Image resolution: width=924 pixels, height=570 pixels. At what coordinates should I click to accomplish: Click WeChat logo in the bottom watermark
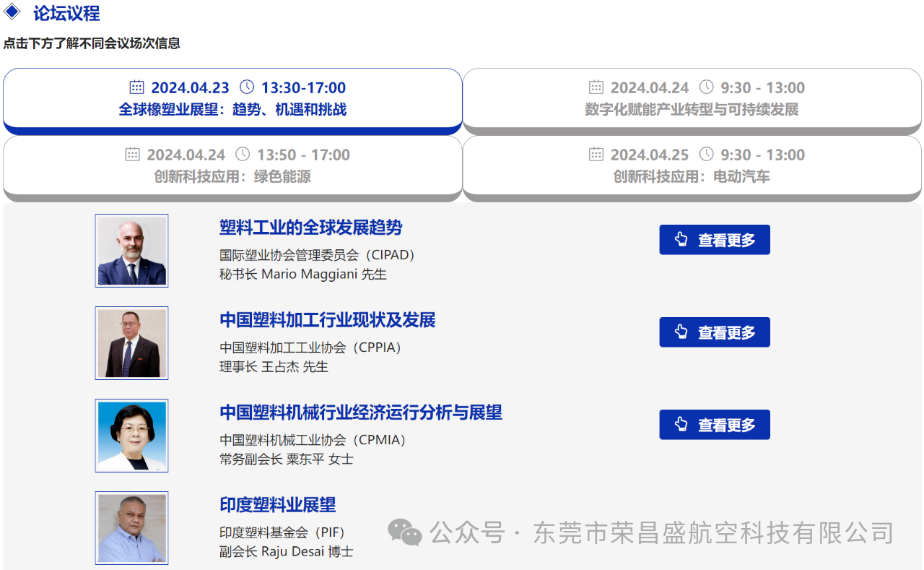[404, 533]
